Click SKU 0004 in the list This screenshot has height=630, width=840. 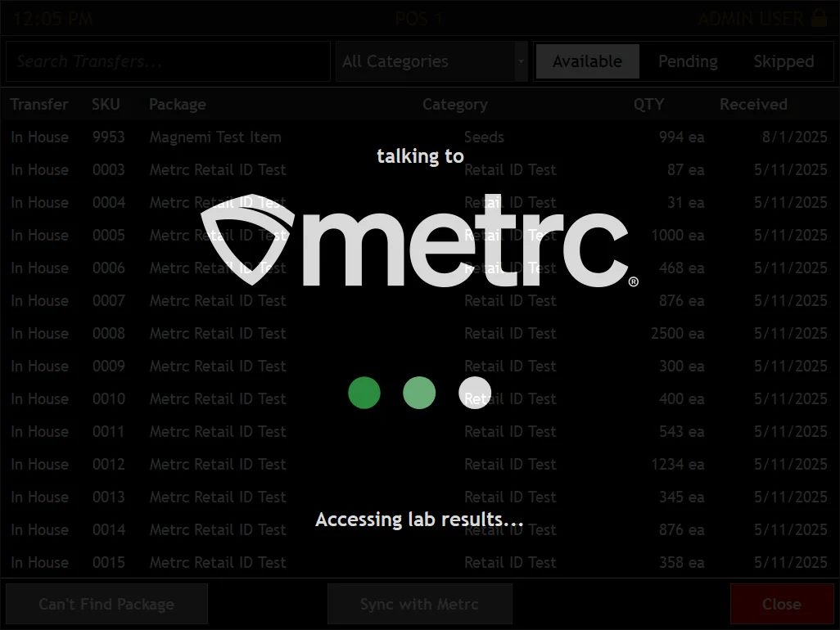coord(109,202)
